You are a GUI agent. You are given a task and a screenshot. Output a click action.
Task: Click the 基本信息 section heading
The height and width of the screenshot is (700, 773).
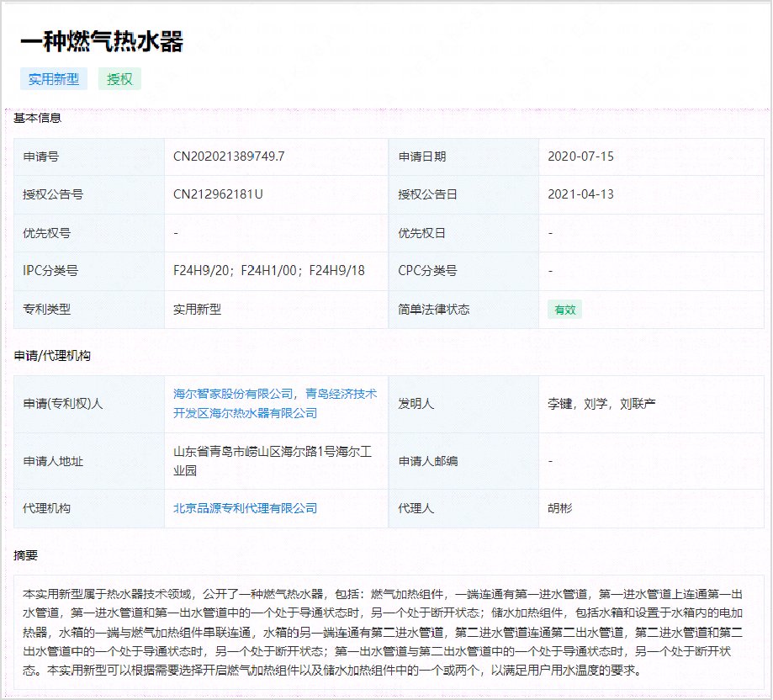pyautogui.click(x=37, y=118)
